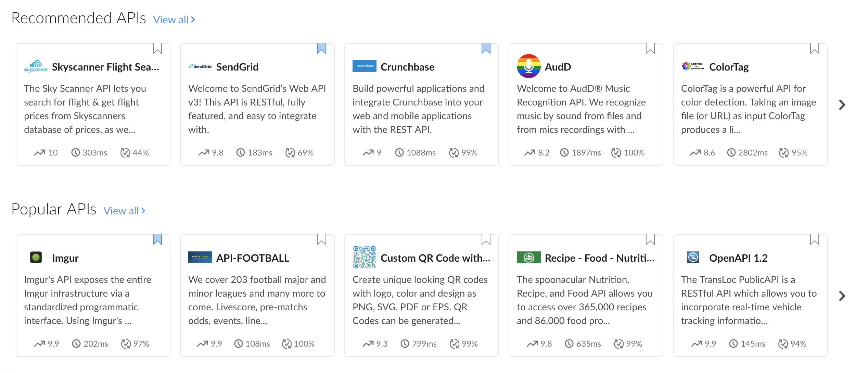Bookmark the AudD API card
Viewport: 868px width, 373px height.
coord(650,49)
